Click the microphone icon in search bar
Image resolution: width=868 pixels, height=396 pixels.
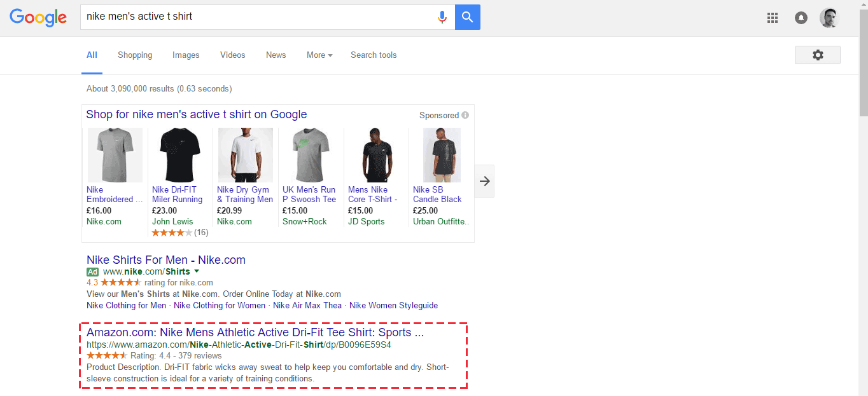click(x=442, y=17)
